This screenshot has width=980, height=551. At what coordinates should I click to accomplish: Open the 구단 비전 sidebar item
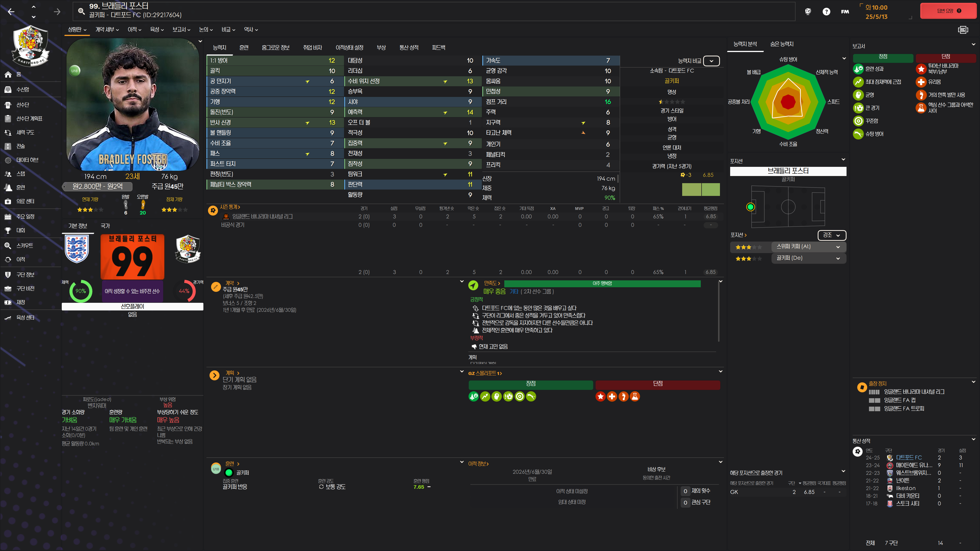25,289
